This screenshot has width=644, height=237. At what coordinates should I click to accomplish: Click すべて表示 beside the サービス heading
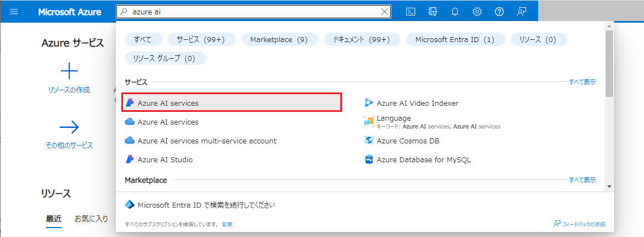coord(582,82)
